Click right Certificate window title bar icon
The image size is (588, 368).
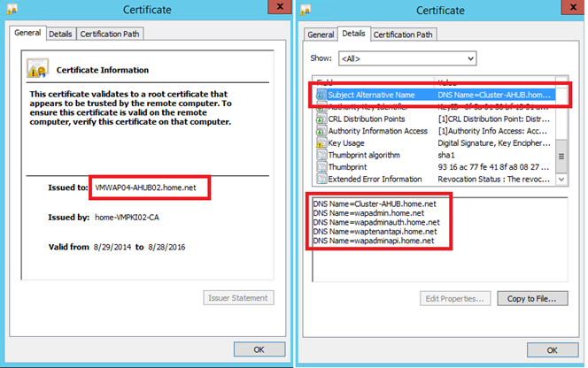(306, 10)
